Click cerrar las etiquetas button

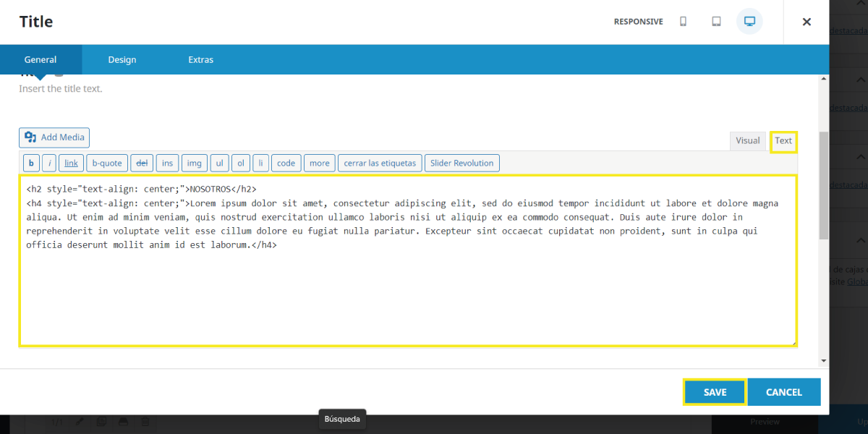pyautogui.click(x=380, y=163)
